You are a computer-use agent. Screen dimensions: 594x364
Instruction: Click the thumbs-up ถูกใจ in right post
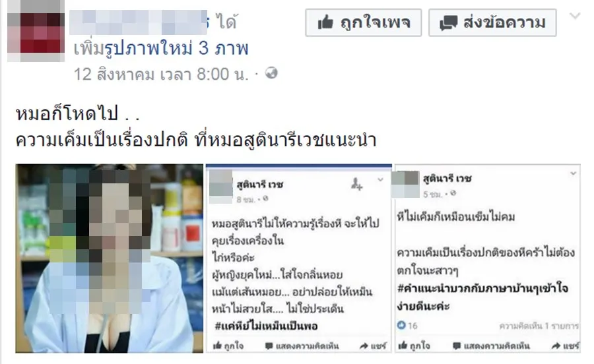coord(414,346)
